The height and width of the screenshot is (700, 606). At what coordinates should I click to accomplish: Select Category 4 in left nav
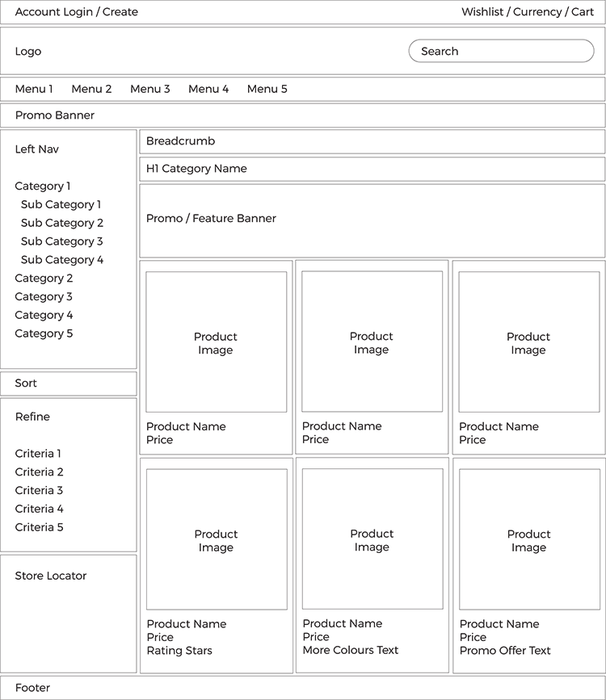[x=44, y=315]
